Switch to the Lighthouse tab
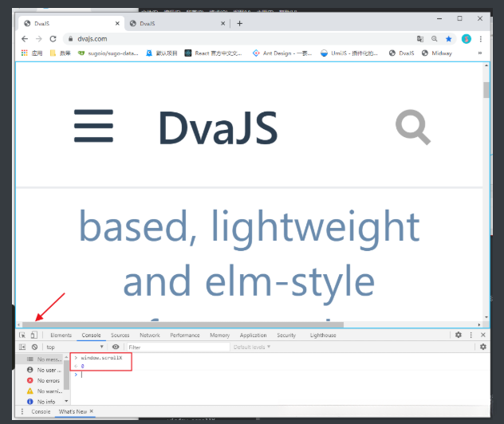The image size is (504, 424). click(x=323, y=335)
